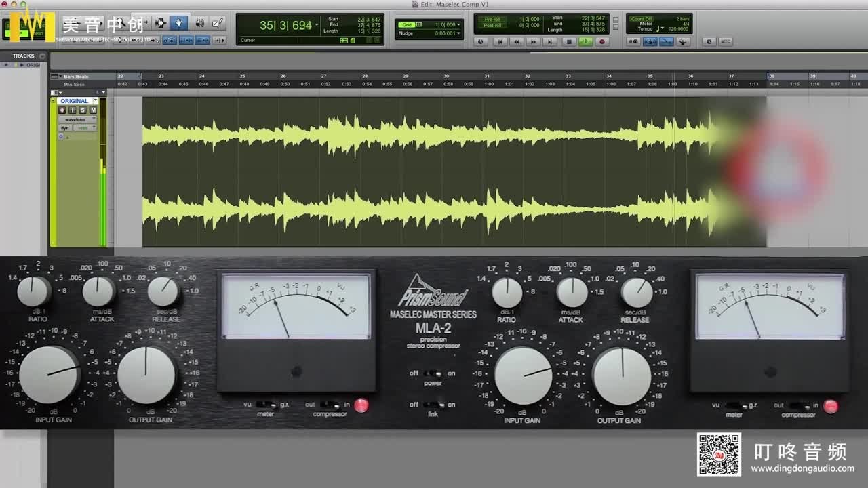Record-enable the ORIGINAL track
This screenshot has width=868, height=488.
click(x=62, y=110)
